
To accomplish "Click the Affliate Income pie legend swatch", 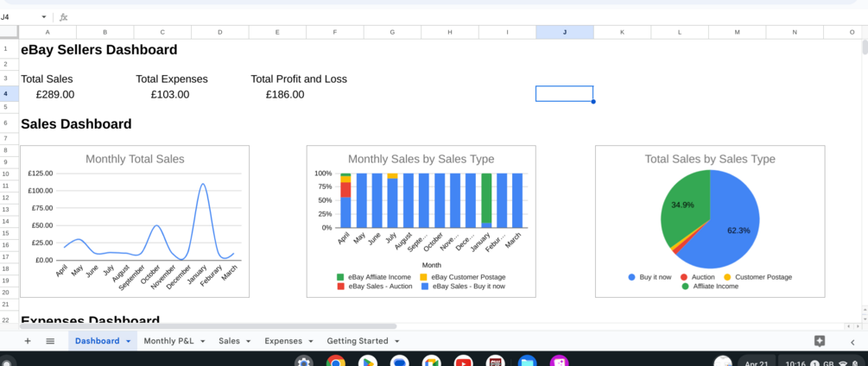I will (x=685, y=287).
